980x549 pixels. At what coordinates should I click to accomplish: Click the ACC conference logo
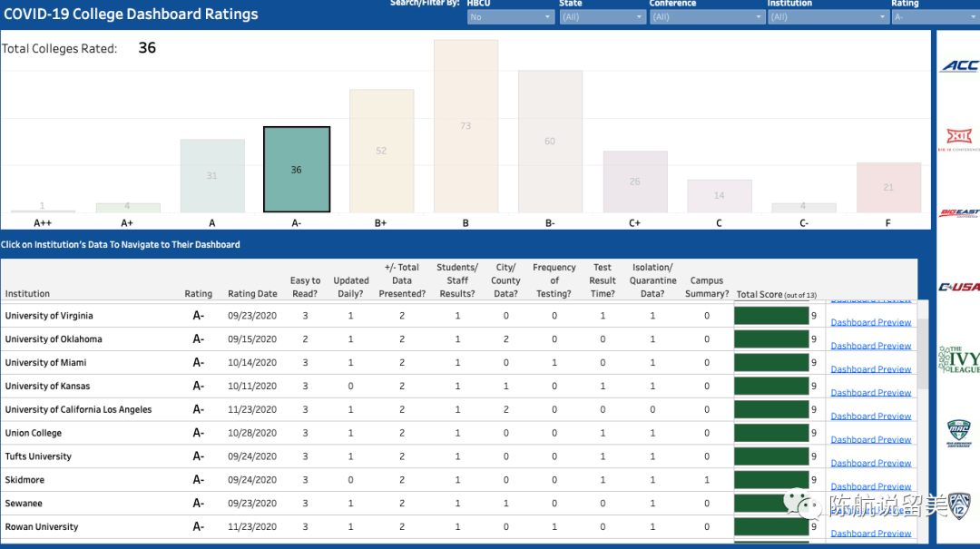point(959,65)
